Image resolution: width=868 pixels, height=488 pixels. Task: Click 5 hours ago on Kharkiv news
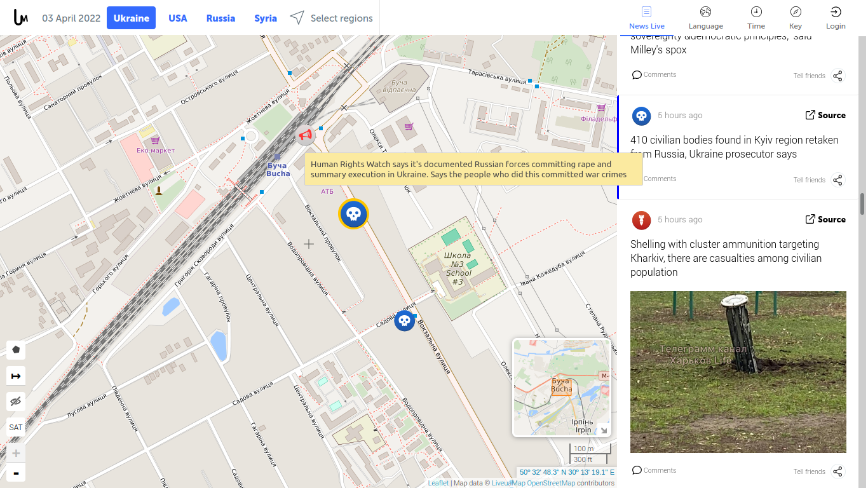click(x=680, y=219)
